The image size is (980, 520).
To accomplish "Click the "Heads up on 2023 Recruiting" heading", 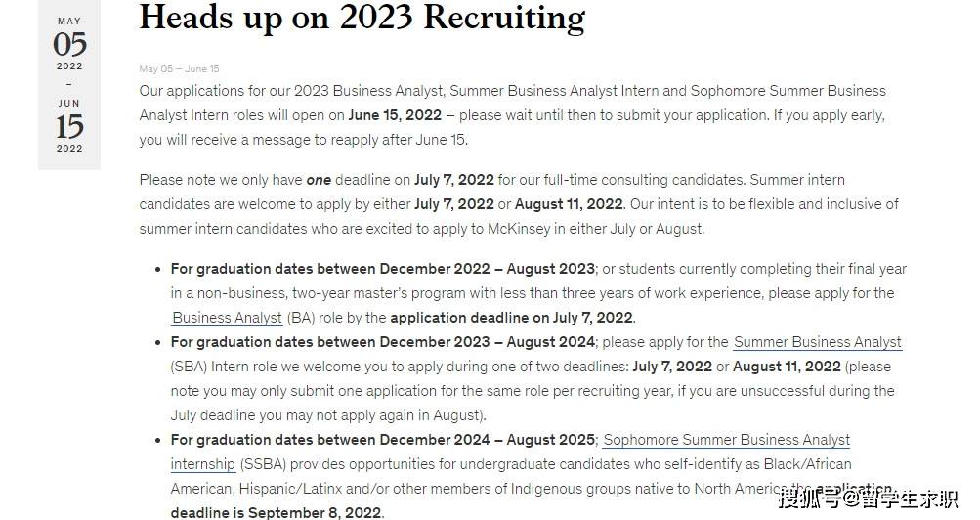I will [x=362, y=18].
